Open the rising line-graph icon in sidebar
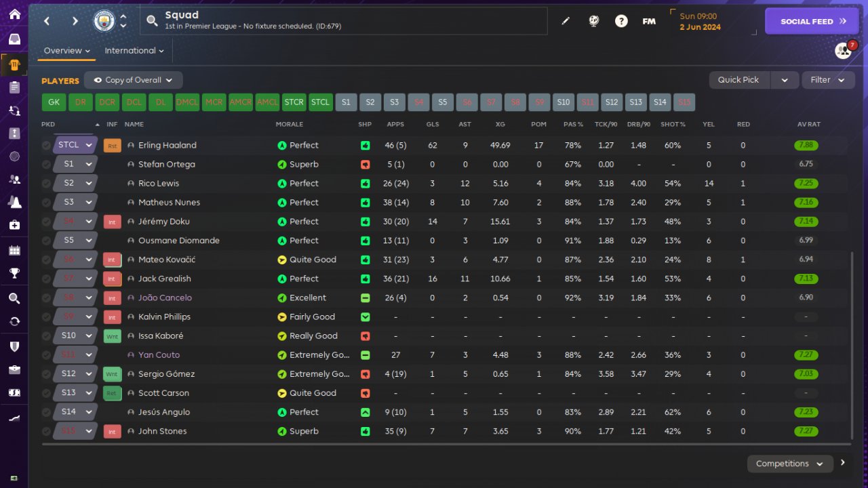Viewport: 868px width, 488px height. point(14,419)
